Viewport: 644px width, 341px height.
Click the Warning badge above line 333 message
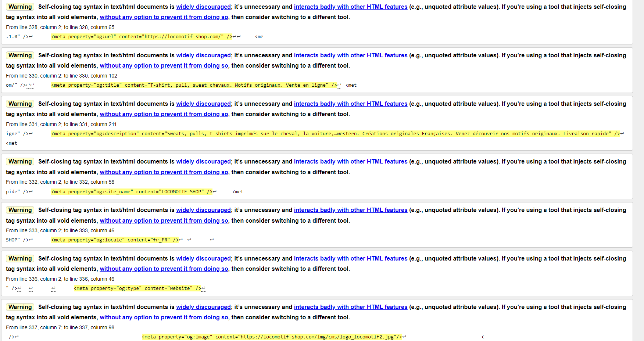20,210
